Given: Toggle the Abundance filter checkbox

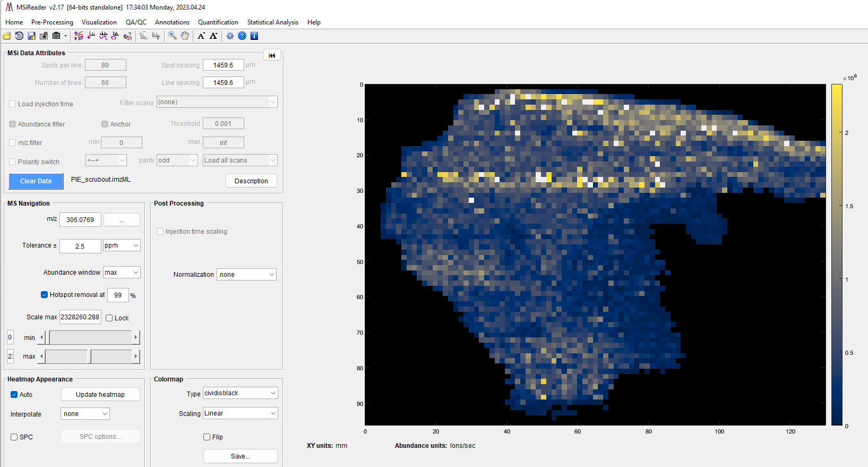Looking at the screenshot, I should (x=13, y=124).
